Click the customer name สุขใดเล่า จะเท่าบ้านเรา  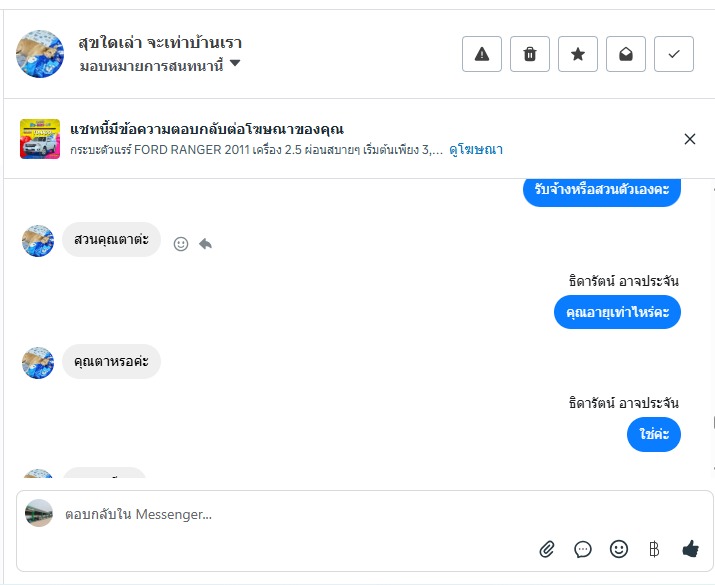coord(160,43)
